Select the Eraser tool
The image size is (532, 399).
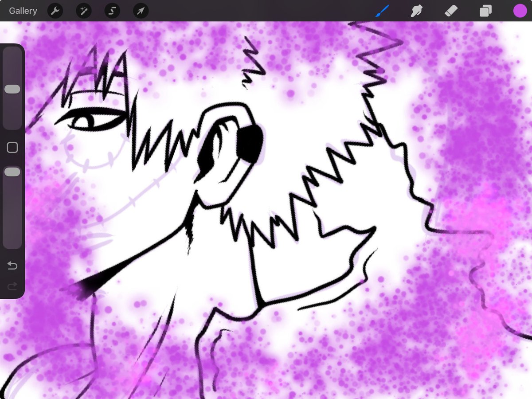450,11
